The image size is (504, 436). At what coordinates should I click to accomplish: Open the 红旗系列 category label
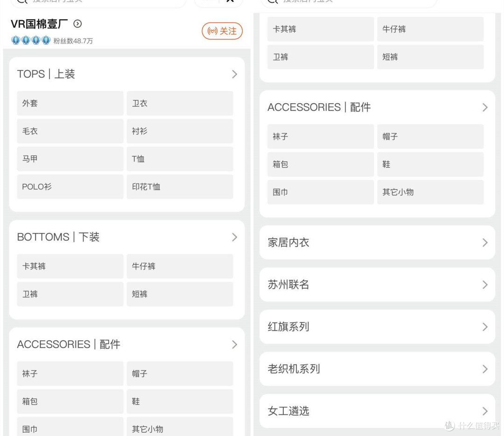[288, 327]
